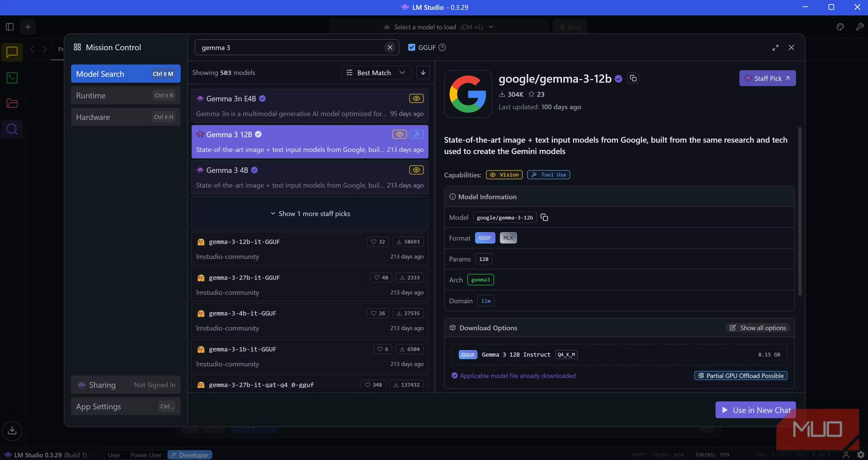The image size is (868, 460).
Task: Open the Chat icon in left sidebar
Action: [12, 52]
